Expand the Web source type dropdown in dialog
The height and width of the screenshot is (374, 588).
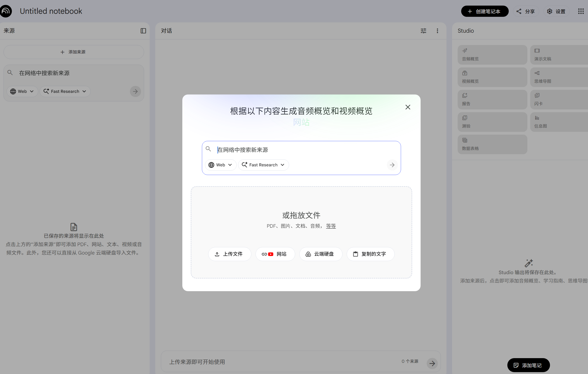(220, 165)
